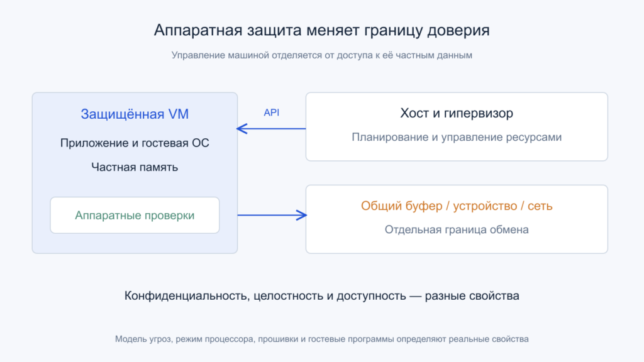644x362 pixels.
Task: Click the "Частная память" label
Action: [x=135, y=167]
